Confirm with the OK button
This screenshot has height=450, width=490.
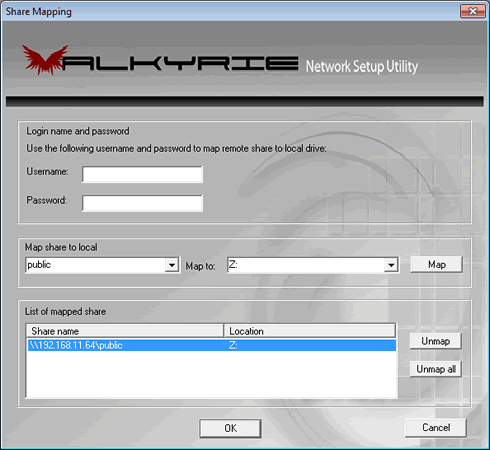230,428
